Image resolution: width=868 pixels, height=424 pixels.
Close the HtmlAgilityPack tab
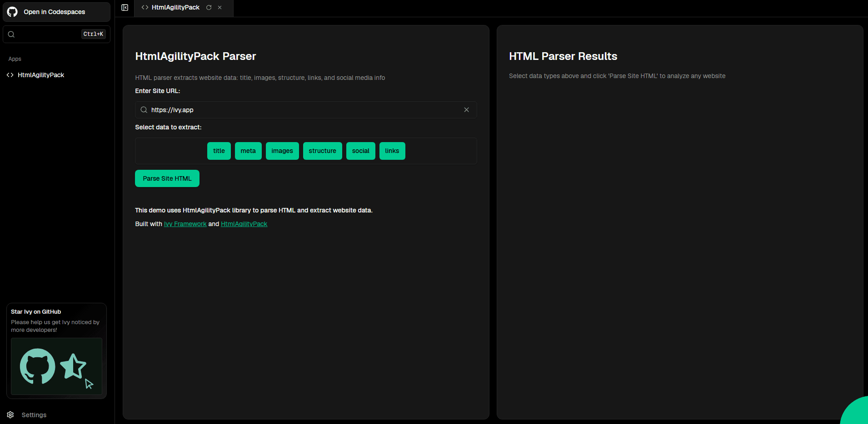coord(220,8)
